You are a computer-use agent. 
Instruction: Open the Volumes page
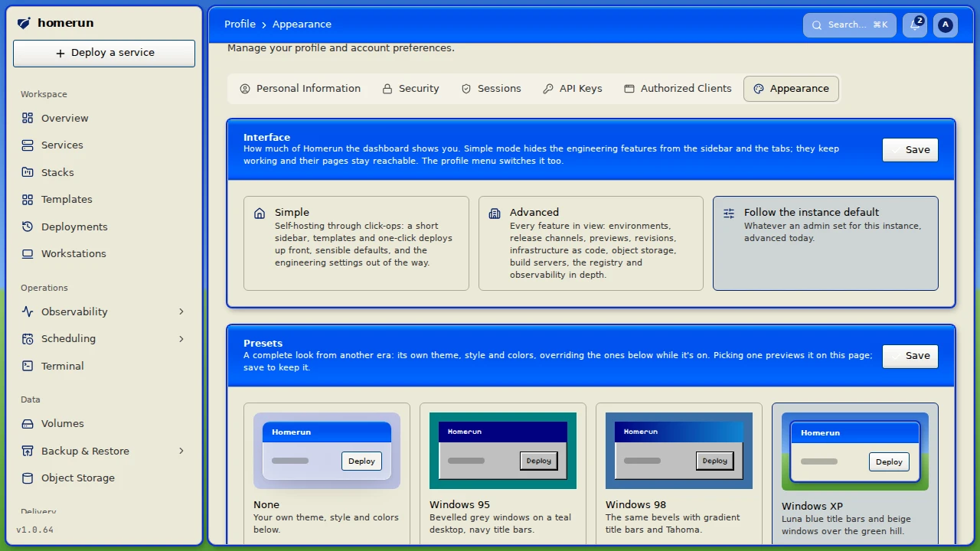click(x=104, y=423)
